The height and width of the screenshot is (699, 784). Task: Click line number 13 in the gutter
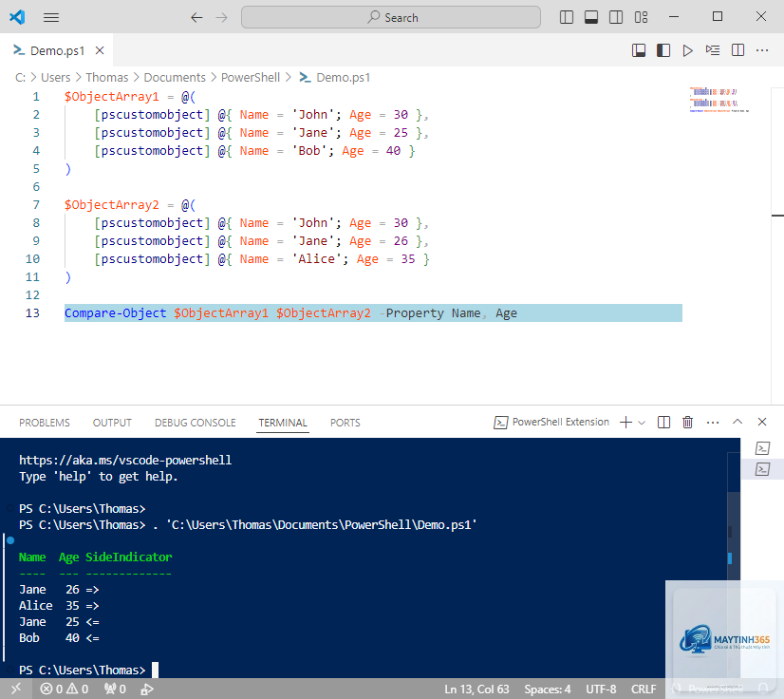pyautogui.click(x=32, y=313)
